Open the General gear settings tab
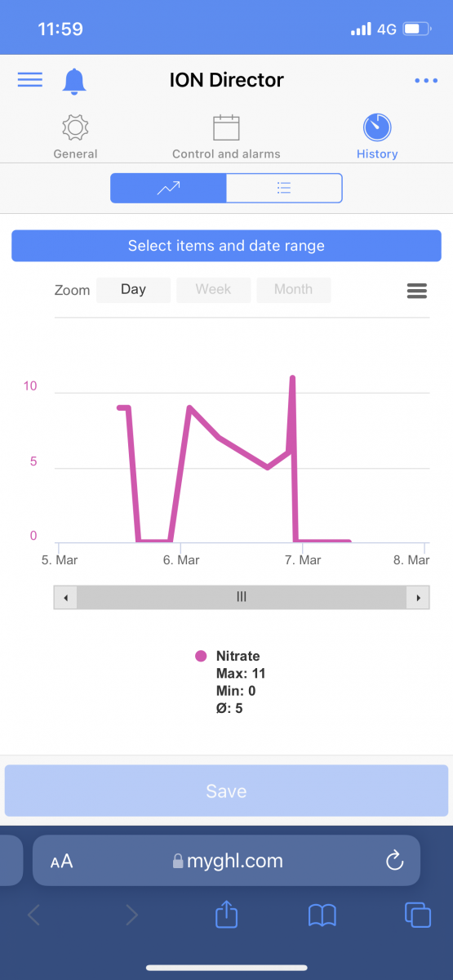The width and height of the screenshot is (453, 980). (x=75, y=136)
